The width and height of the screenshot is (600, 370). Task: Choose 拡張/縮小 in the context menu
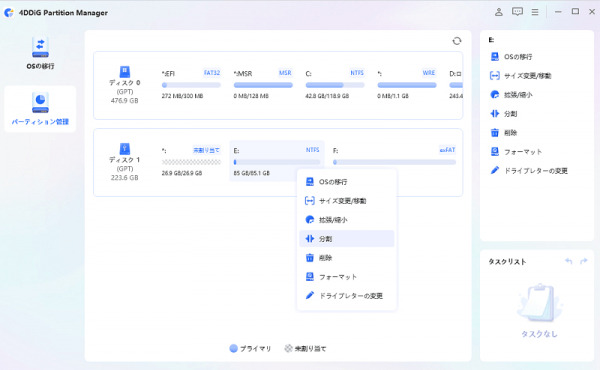(x=347, y=220)
